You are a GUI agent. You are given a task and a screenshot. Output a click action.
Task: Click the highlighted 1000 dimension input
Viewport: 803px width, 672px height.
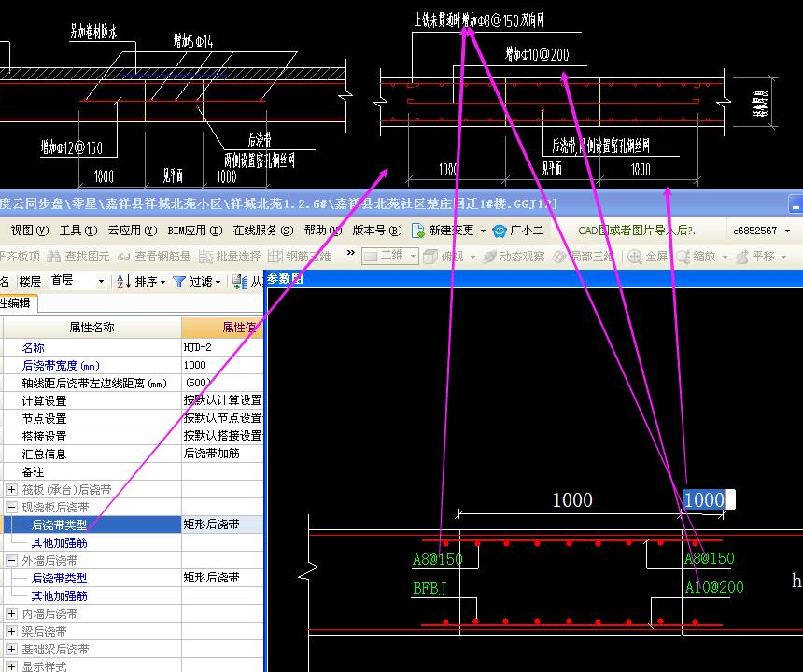click(709, 499)
